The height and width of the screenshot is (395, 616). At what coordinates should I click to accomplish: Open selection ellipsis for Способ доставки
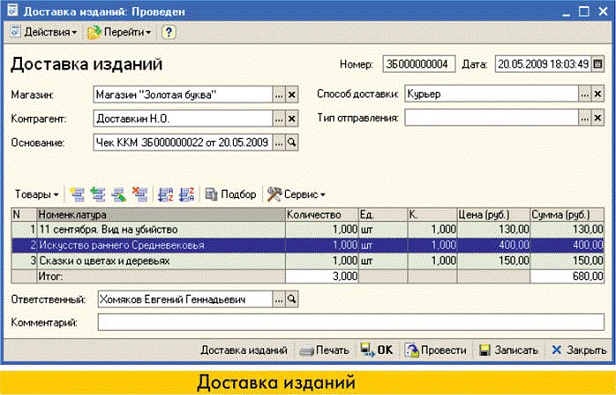[x=585, y=94]
